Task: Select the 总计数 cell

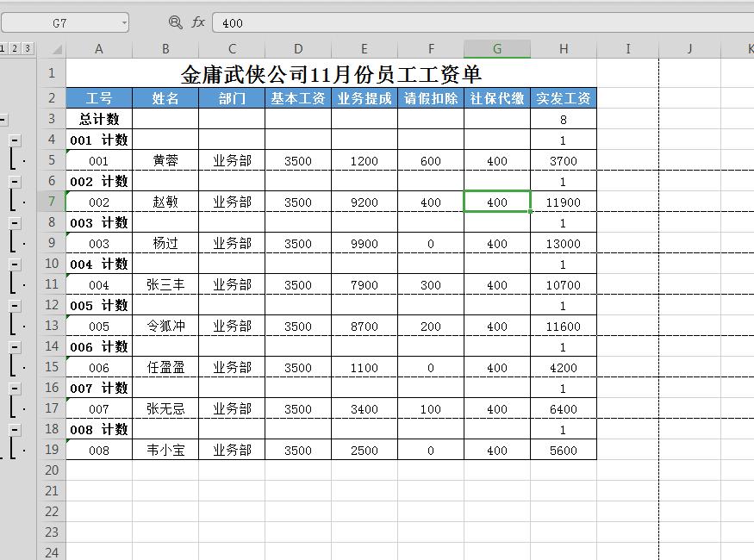Action: [98, 120]
